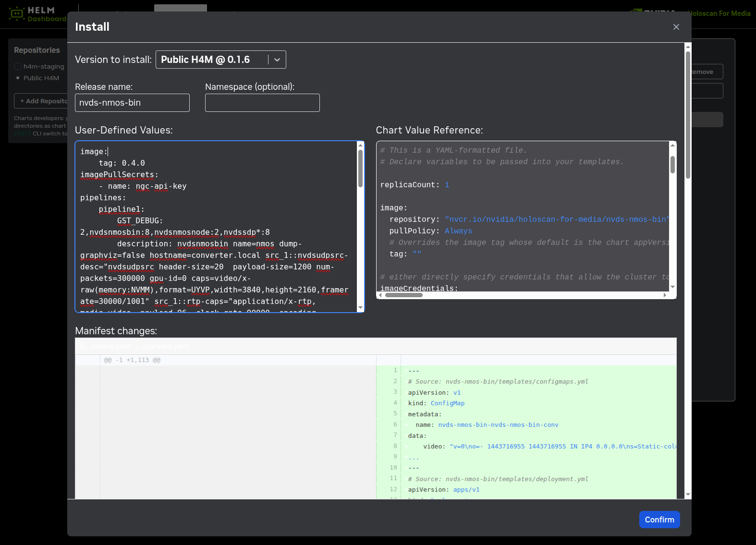This screenshot has width=756, height=545.
Task: Click the Remove button behind the dialog
Action: (706, 72)
